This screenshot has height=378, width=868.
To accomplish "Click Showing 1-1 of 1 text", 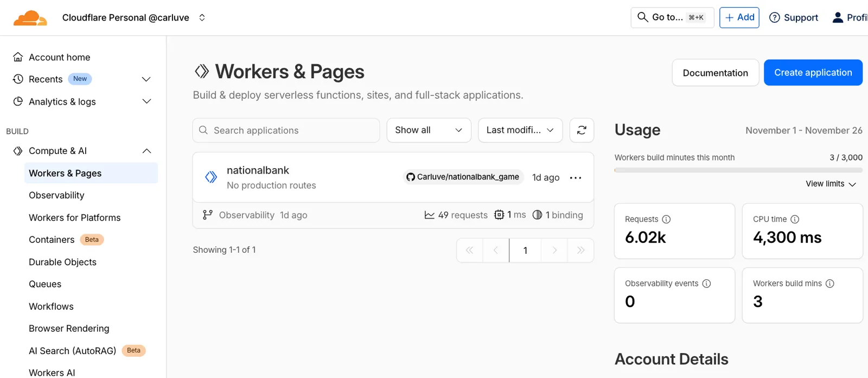I will click(224, 250).
